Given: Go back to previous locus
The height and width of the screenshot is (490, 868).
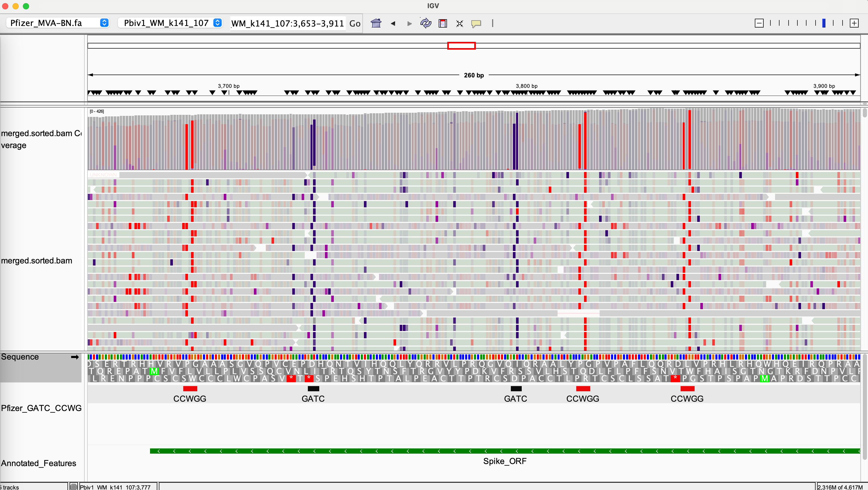Looking at the screenshot, I should coord(393,23).
